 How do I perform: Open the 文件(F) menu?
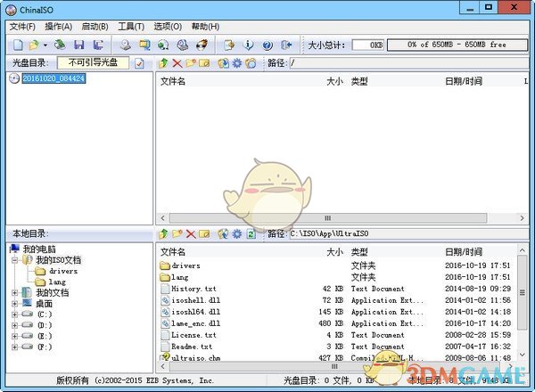click(x=21, y=27)
